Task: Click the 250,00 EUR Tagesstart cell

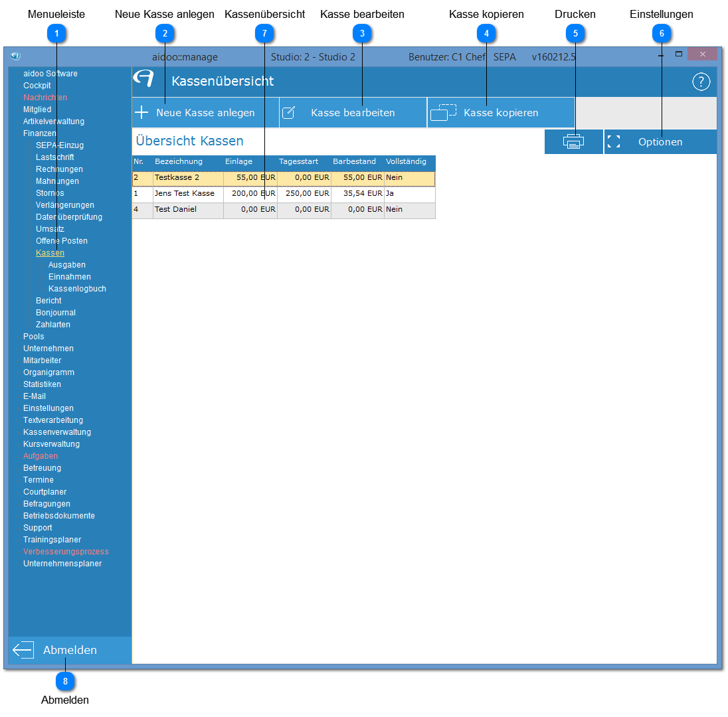Action: pyautogui.click(x=304, y=194)
